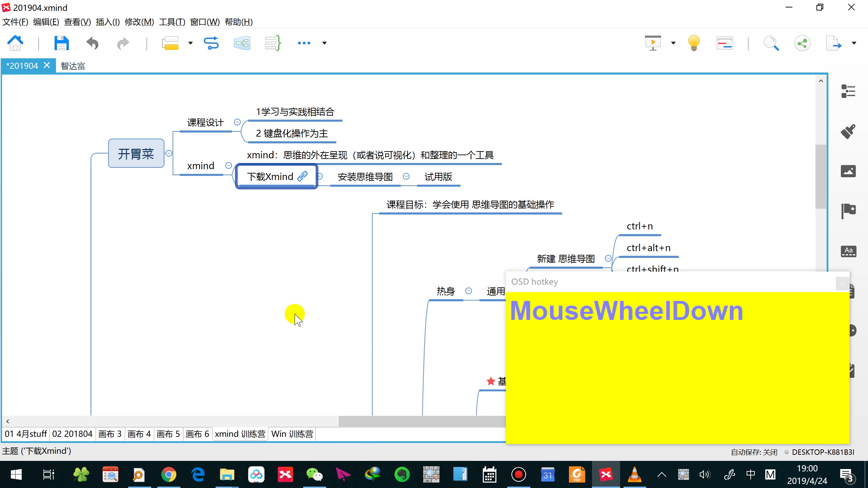Open the 帮助(H) menu
This screenshot has height=488, width=868.
point(239,22)
